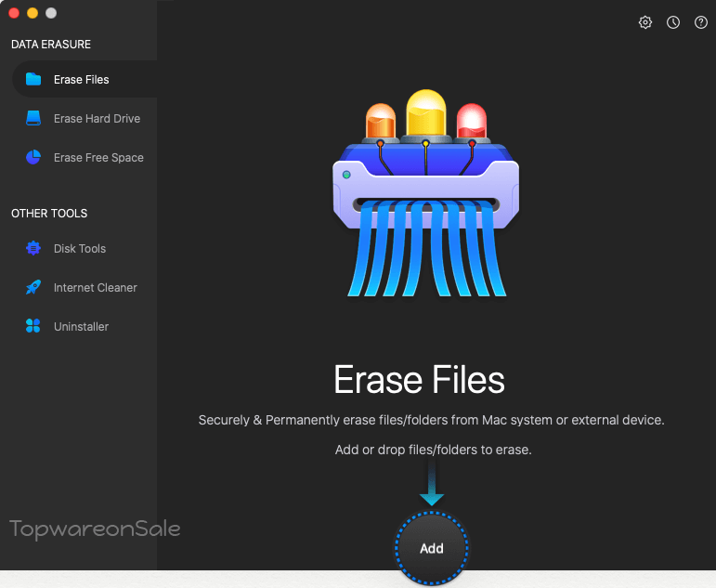Image resolution: width=716 pixels, height=588 pixels.
Task: Click the DATA ERASURE section header
Action: pos(51,45)
